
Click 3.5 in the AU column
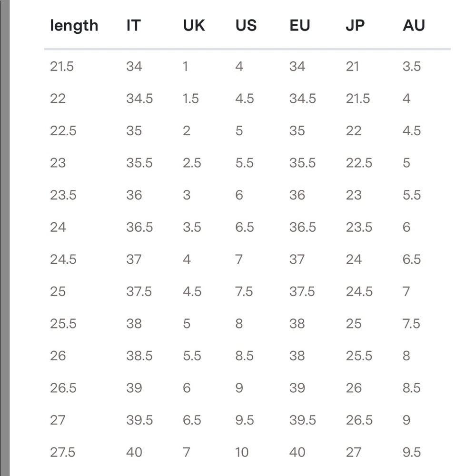(x=411, y=66)
